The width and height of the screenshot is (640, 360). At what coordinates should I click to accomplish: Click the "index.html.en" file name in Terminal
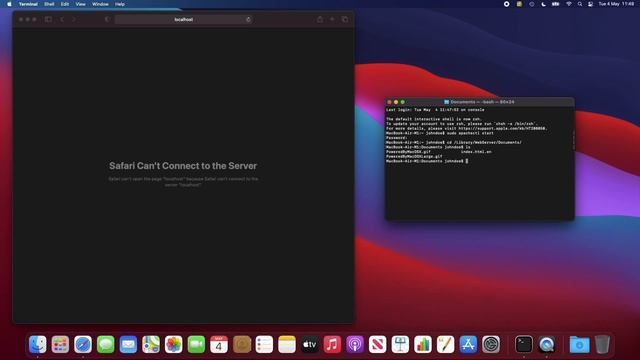click(476, 152)
